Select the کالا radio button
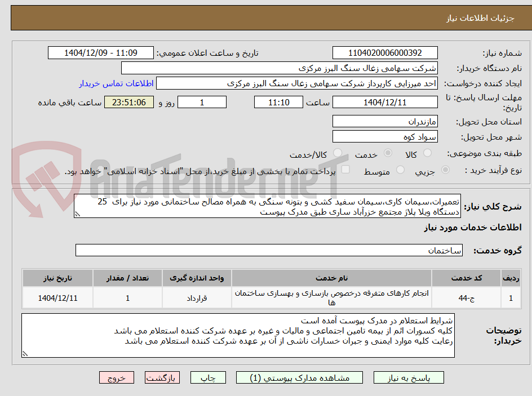Image resolution: width=532 pixels, height=396 pixels. (428, 153)
